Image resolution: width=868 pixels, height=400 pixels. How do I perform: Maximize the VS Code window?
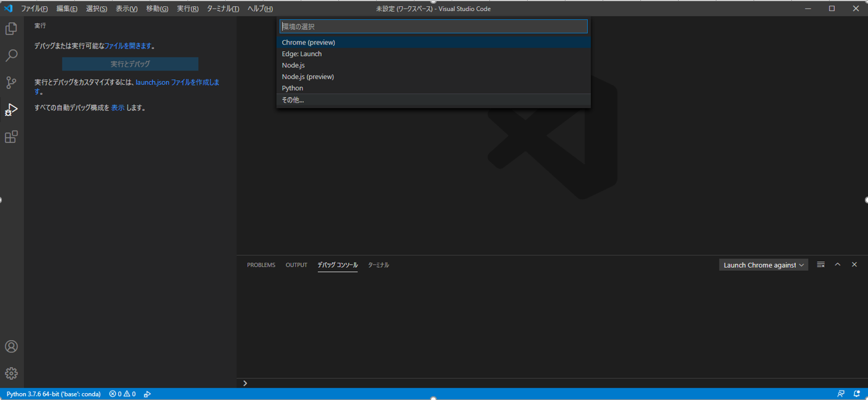pyautogui.click(x=831, y=9)
